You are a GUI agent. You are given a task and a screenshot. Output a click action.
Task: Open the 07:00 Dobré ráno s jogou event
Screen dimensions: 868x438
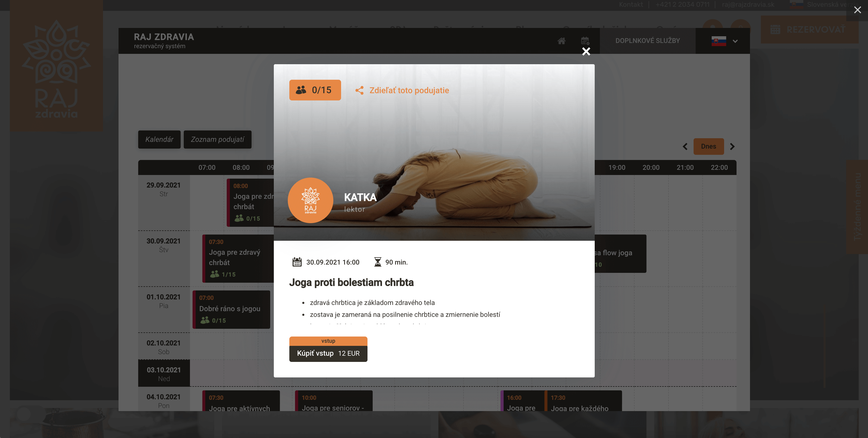231,309
